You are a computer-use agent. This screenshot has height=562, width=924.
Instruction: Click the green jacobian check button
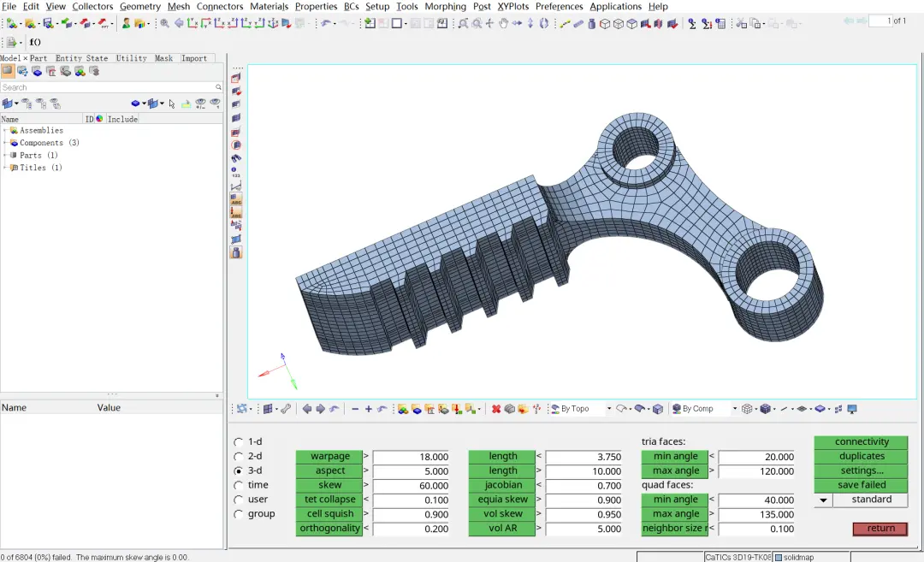click(x=503, y=485)
